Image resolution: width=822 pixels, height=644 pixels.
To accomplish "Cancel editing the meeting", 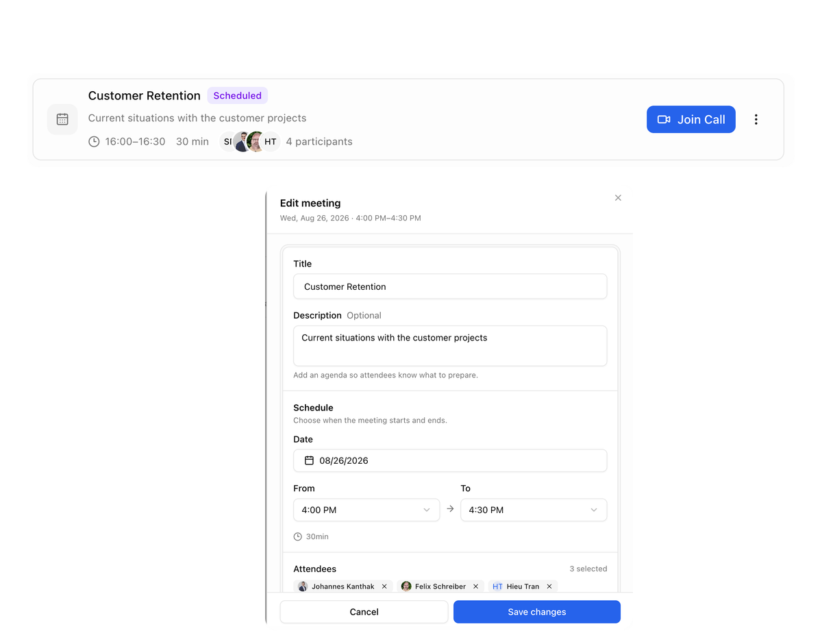I will coord(364,612).
